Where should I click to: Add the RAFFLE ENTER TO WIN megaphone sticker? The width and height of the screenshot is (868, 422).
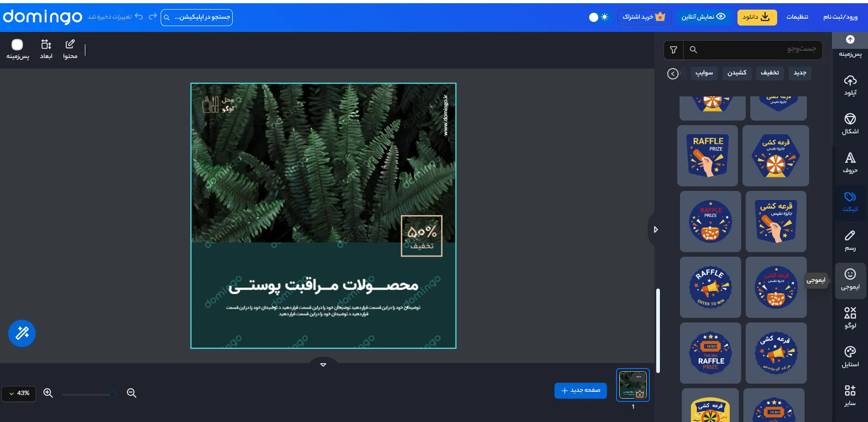pos(711,287)
